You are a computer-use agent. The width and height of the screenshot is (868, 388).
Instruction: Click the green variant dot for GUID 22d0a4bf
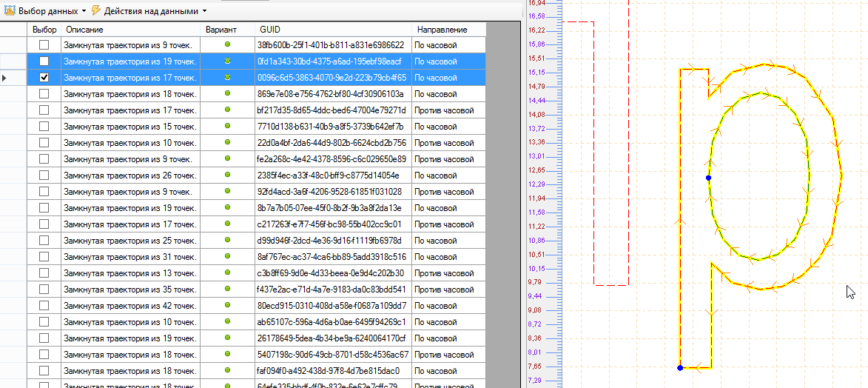click(227, 142)
